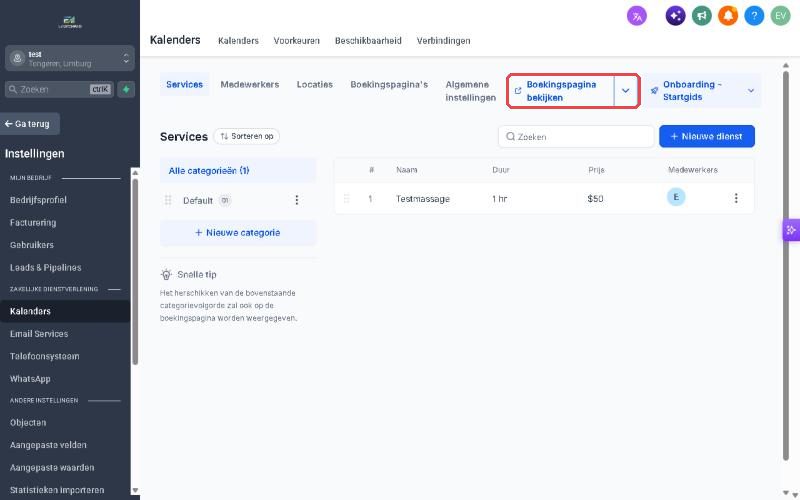Click the 1 hr duration cell
The width and height of the screenshot is (800, 500).
click(x=499, y=198)
